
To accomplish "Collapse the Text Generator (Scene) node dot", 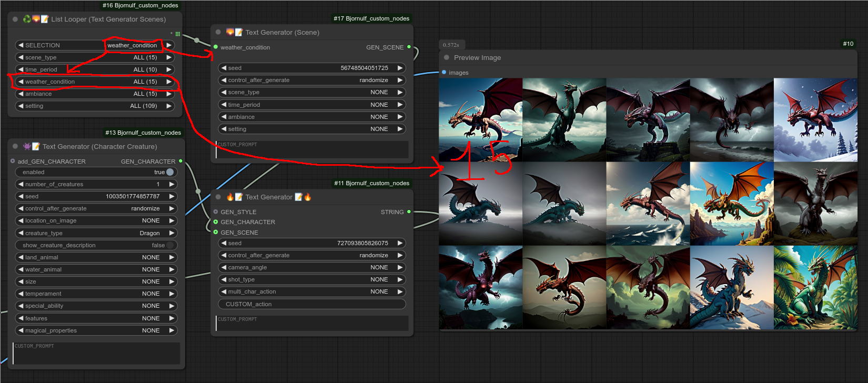I will (218, 32).
